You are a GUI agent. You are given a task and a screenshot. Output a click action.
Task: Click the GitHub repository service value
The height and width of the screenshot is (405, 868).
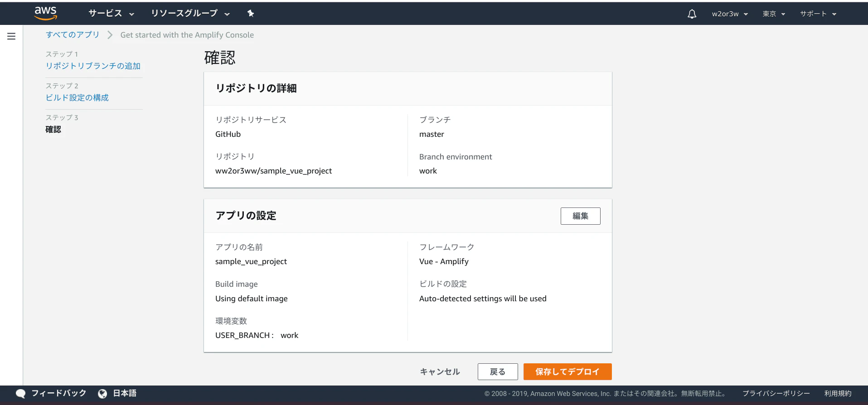click(228, 134)
